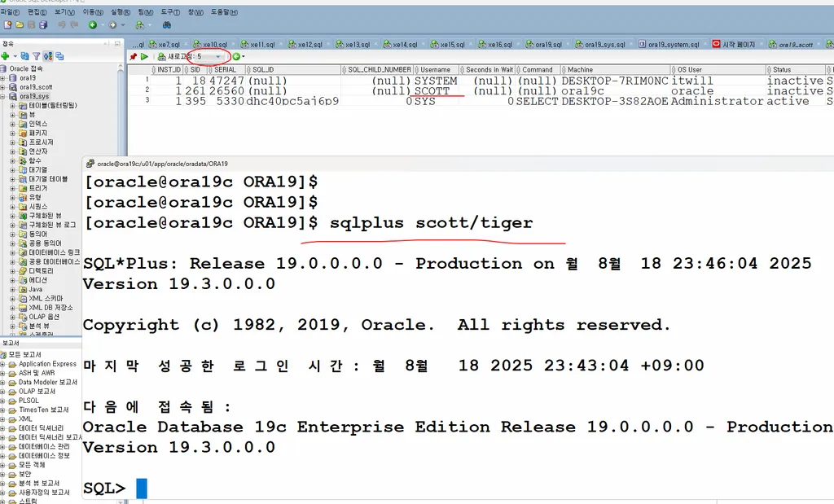
Task: Click the Refresh connections icon
Action: (x=25, y=56)
